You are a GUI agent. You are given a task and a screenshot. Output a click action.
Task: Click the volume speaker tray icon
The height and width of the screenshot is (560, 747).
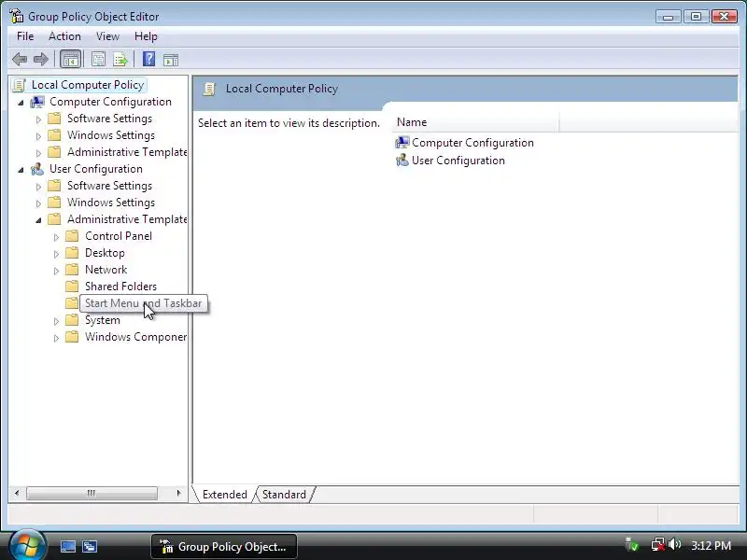[674, 544]
